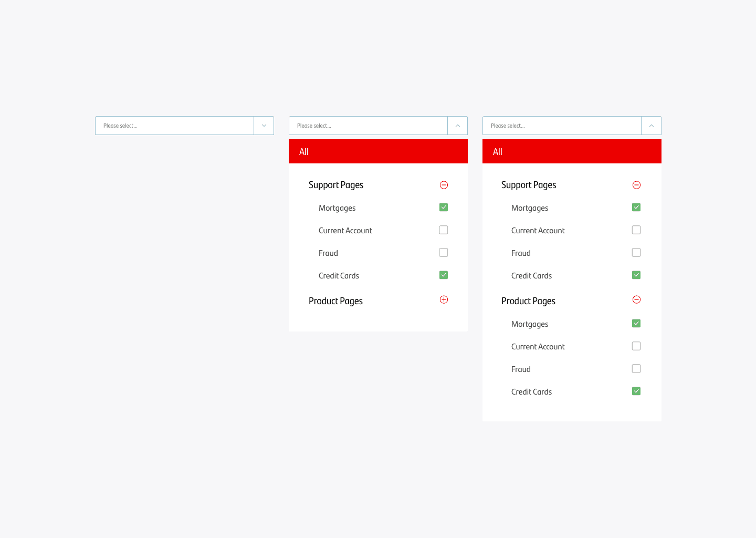Collapse the right dropdown via its up chevron

point(652,126)
